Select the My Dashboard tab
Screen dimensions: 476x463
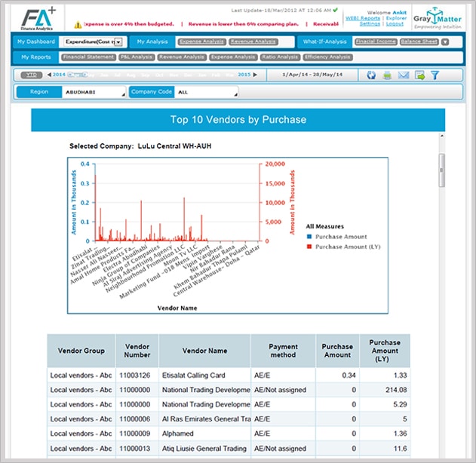click(36, 41)
